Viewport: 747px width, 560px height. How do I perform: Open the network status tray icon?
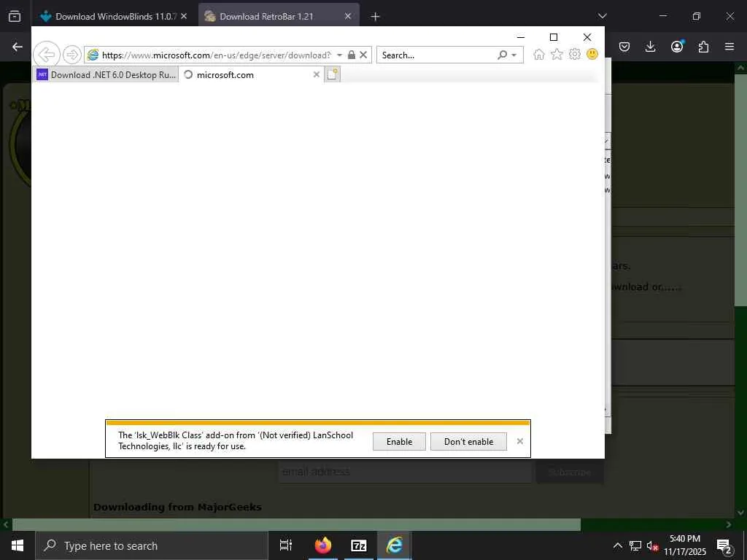pos(635,545)
